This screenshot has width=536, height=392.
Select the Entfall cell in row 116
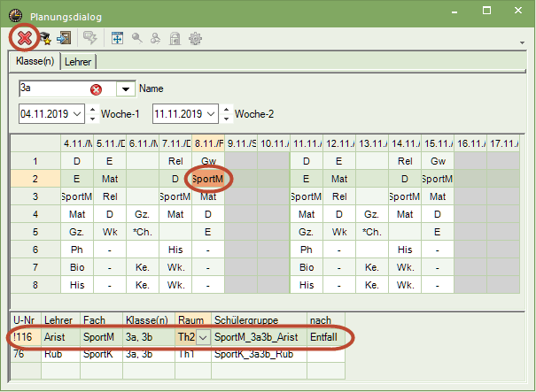pyautogui.click(x=326, y=337)
